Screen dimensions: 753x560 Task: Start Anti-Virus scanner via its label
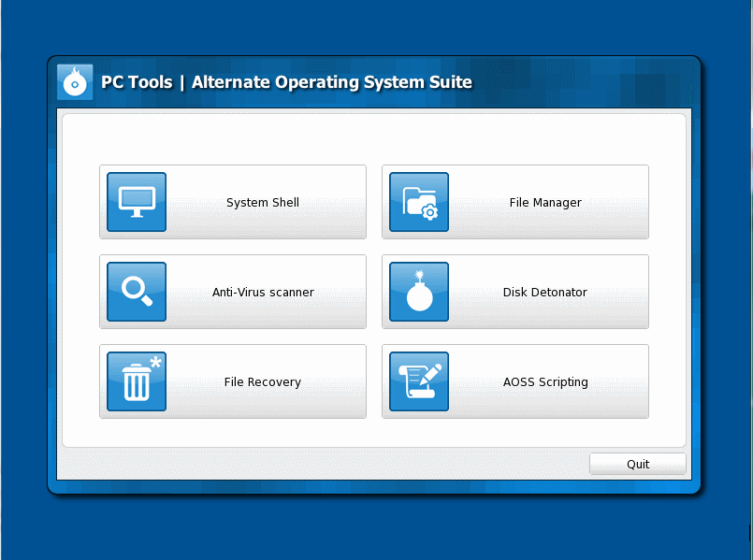coord(263,293)
